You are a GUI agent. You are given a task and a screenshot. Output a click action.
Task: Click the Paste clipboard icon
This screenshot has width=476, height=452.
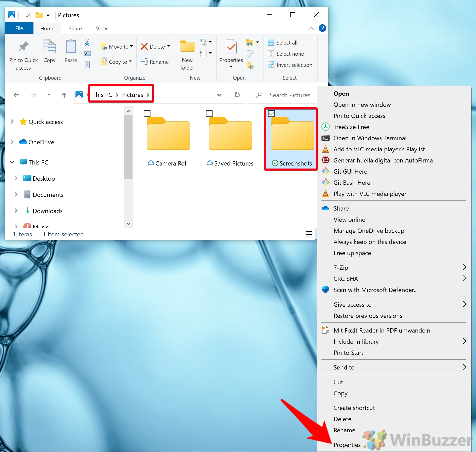(71, 47)
